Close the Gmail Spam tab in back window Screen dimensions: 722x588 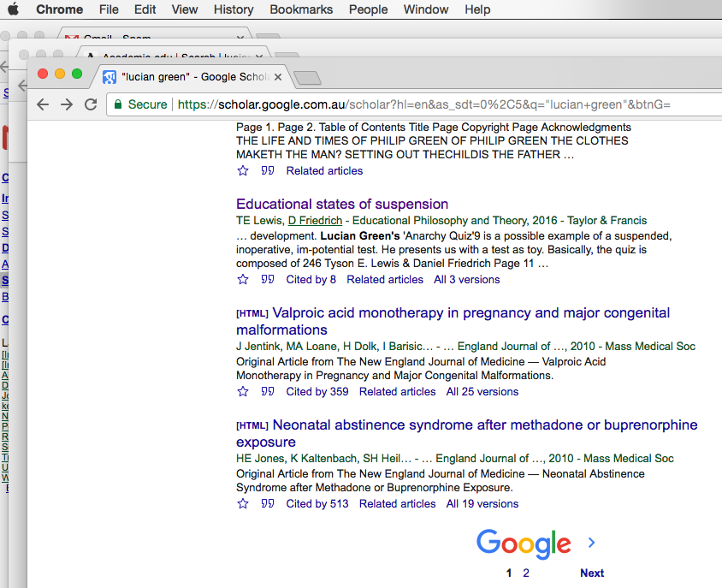pos(240,37)
